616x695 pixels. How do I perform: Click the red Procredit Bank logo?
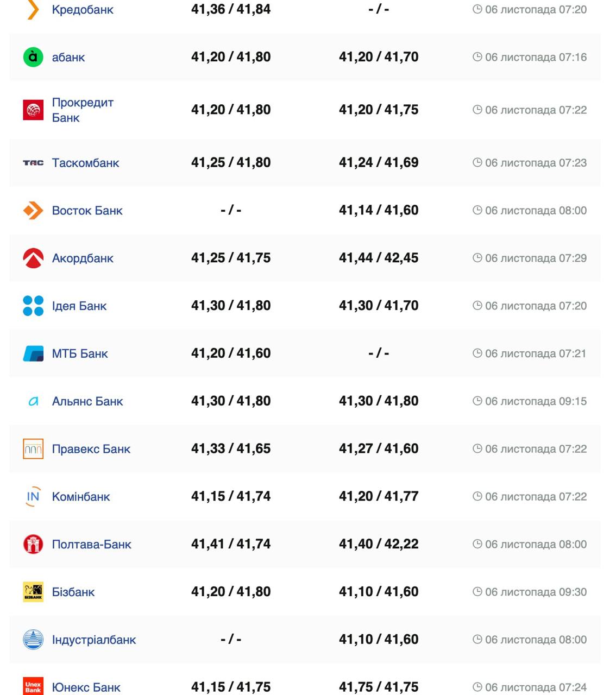pyautogui.click(x=33, y=110)
